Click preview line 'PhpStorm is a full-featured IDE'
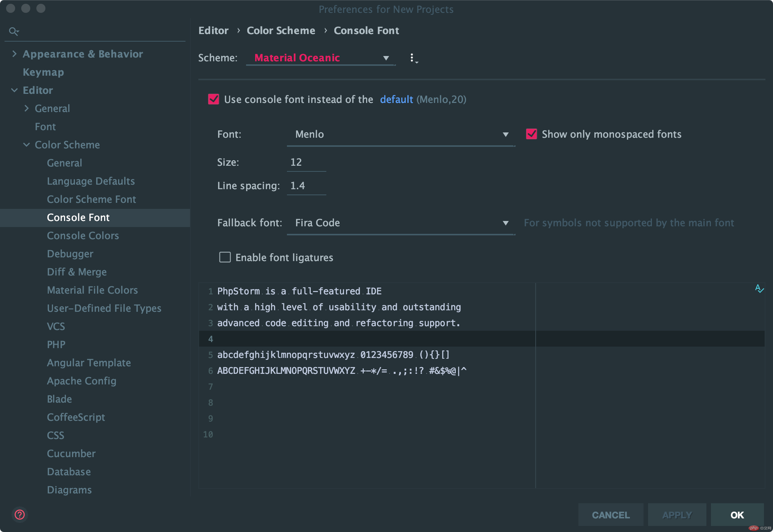The width and height of the screenshot is (773, 532). click(x=299, y=291)
